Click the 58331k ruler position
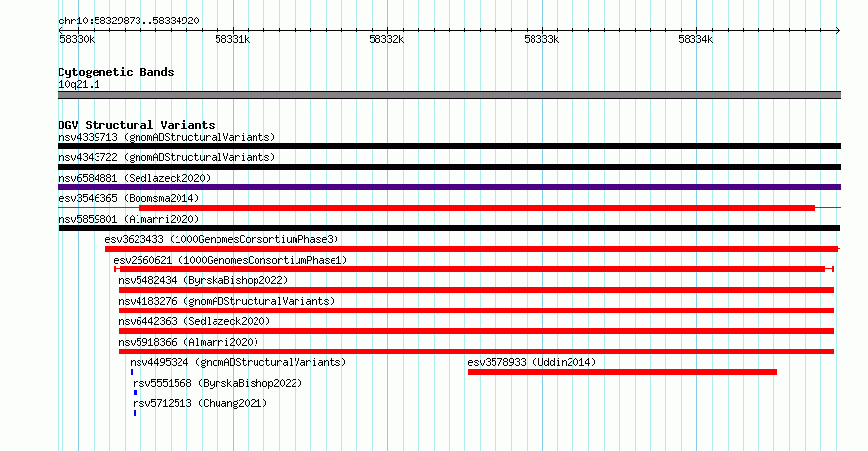The image size is (868, 451). pyautogui.click(x=232, y=39)
